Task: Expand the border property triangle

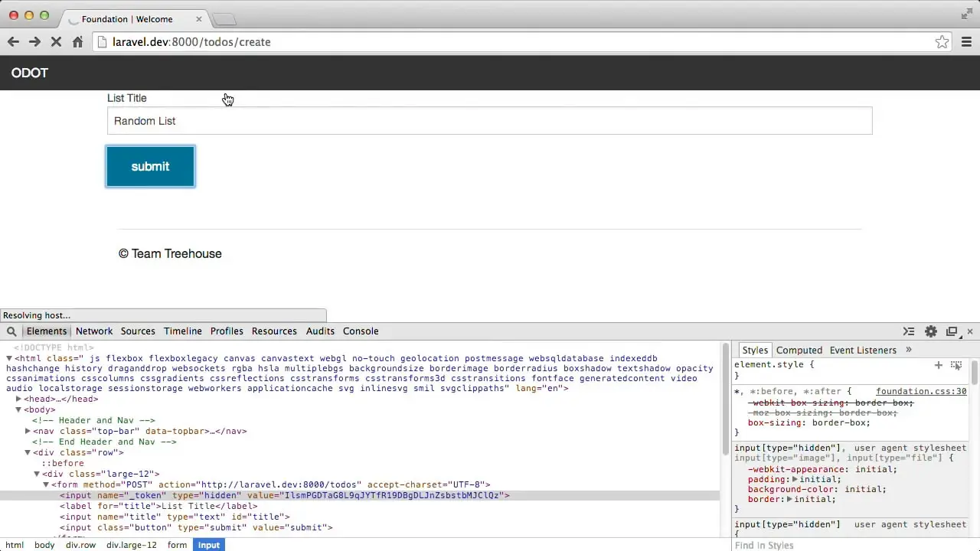Action: [789, 499]
